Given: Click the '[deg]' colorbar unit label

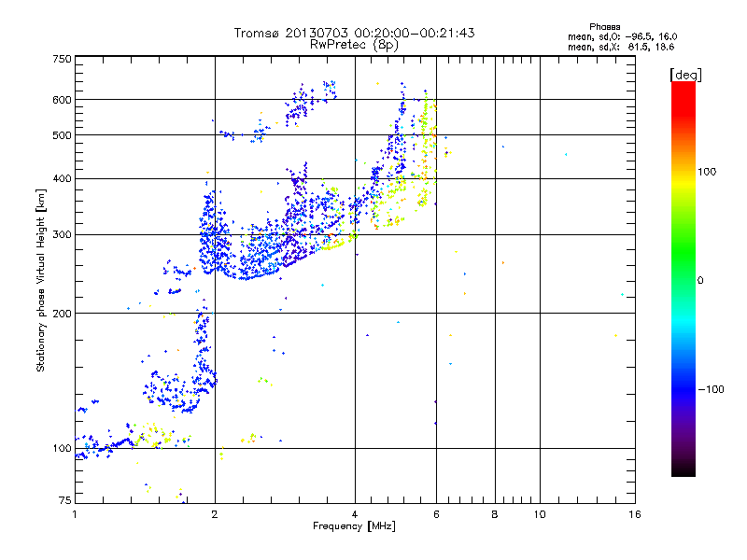Looking at the screenshot, I should pyautogui.click(x=685, y=75).
